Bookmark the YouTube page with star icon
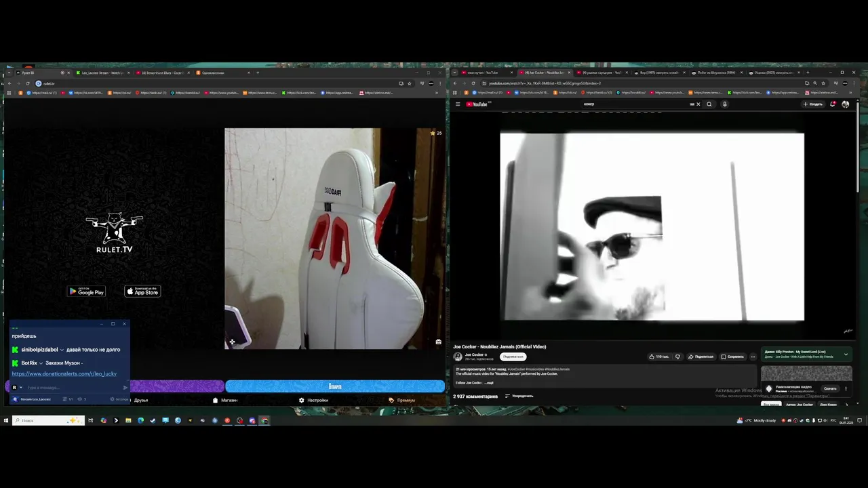 pyautogui.click(x=823, y=83)
